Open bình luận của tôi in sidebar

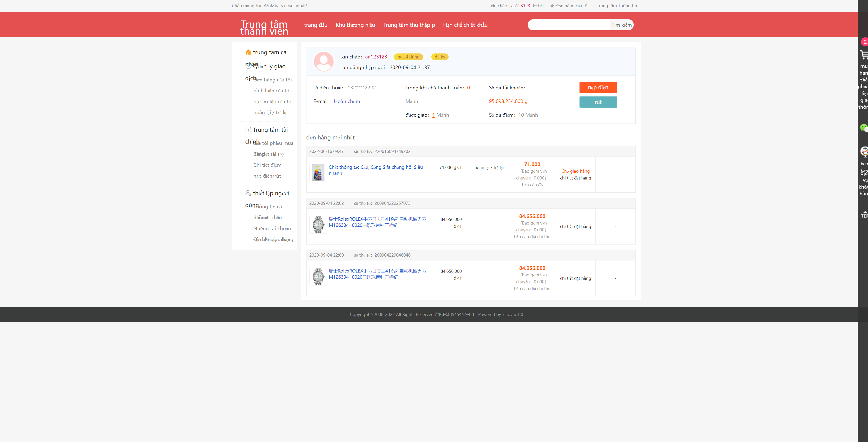(x=272, y=91)
